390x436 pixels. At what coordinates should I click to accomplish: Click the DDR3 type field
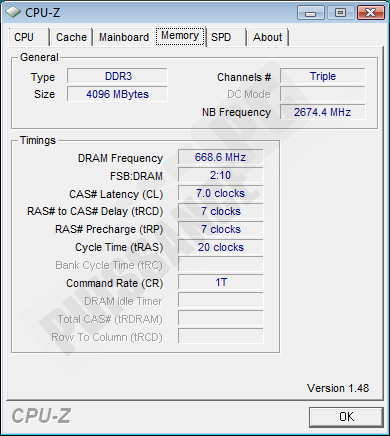tap(117, 76)
